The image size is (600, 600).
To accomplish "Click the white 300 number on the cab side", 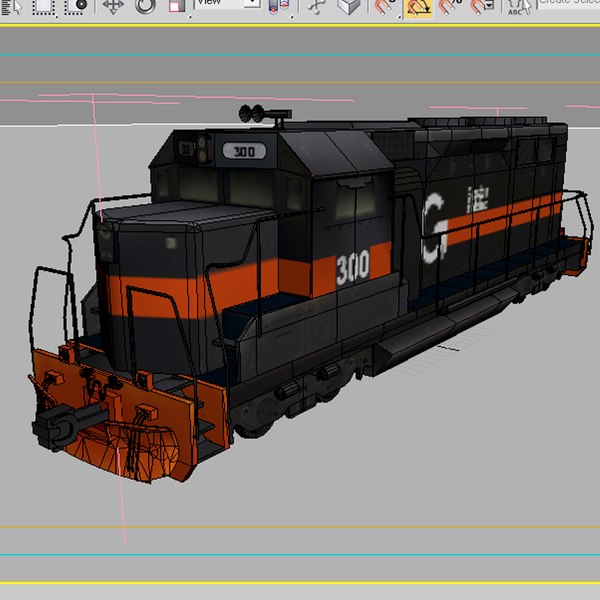I will (353, 267).
